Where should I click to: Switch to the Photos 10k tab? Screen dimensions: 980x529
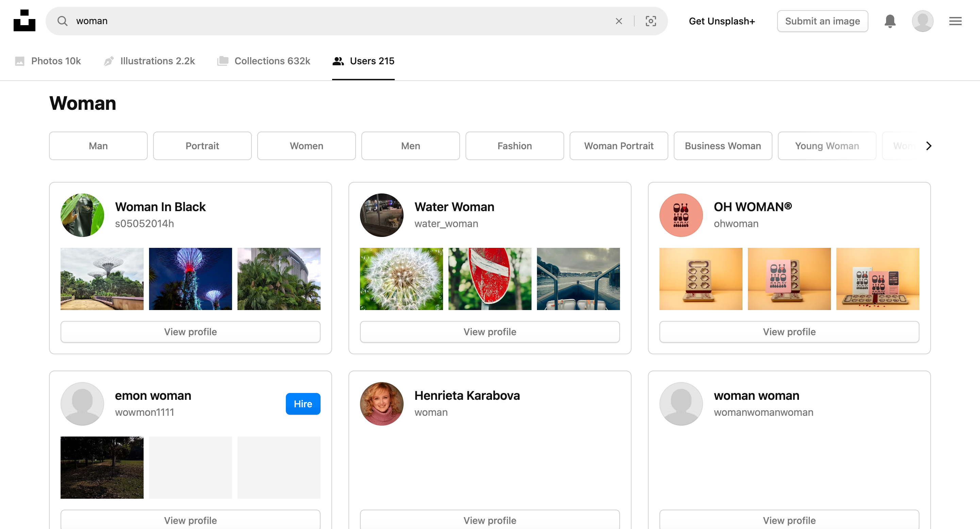[48, 61]
